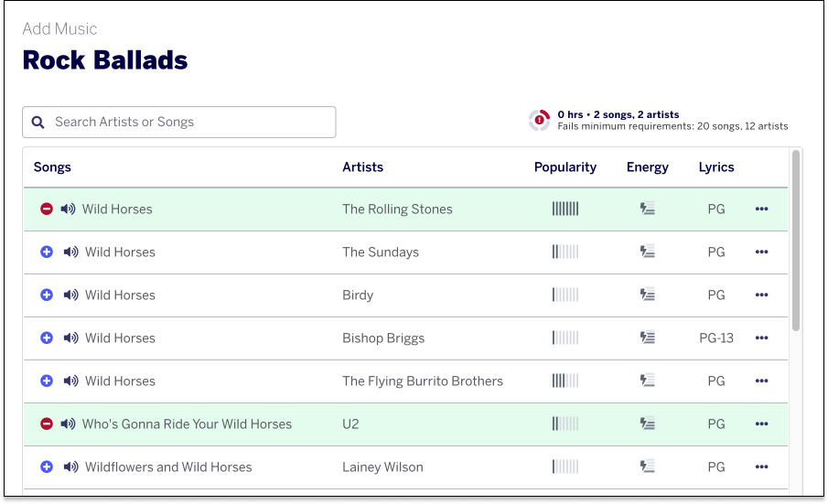This screenshot has height=504, width=828.
Task: Preview The Sundays' Wild Horses audio
Action: (x=70, y=252)
